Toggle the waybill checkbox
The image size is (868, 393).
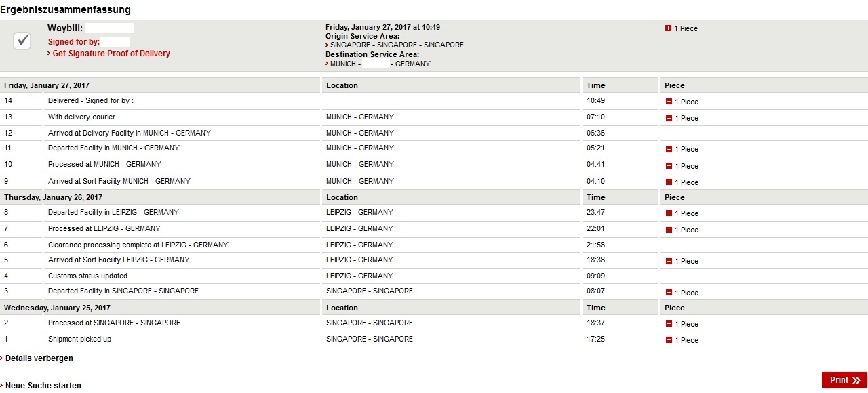22,41
